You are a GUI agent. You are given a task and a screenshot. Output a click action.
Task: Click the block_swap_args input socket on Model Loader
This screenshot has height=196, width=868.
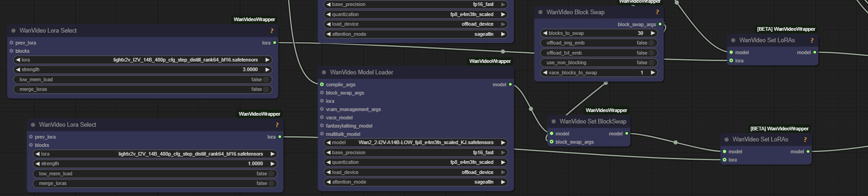click(322, 93)
